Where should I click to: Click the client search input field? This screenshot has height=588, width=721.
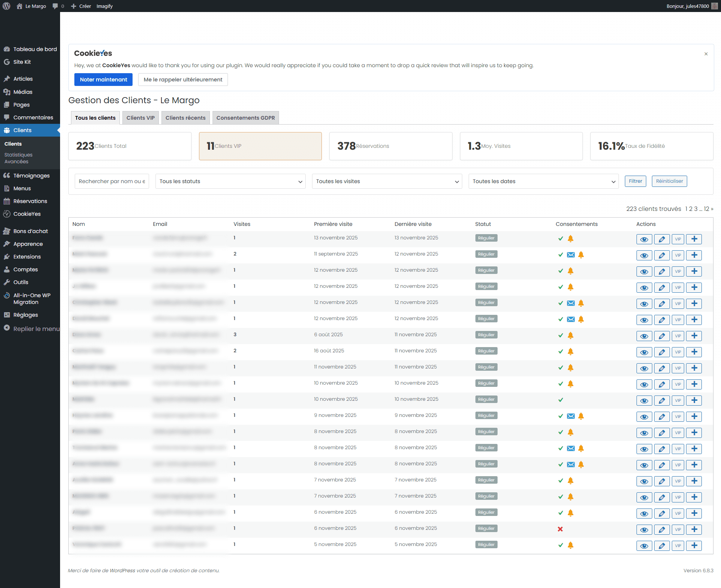point(112,181)
